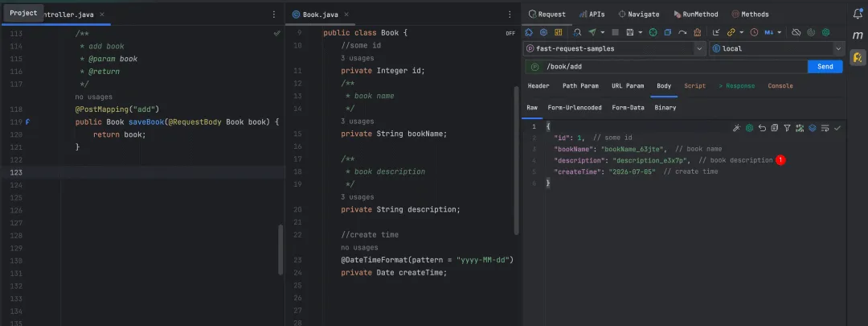Viewport: 868px width, 326px height.
Task: Open the Maven 'm' tool window icon
Action: point(858,35)
